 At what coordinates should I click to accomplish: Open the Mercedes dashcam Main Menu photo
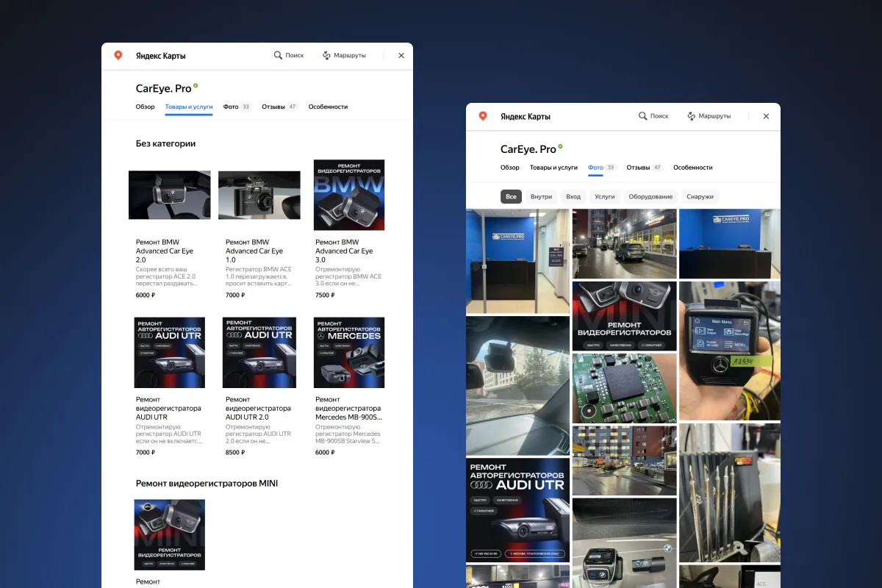click(x=730, y=350)
